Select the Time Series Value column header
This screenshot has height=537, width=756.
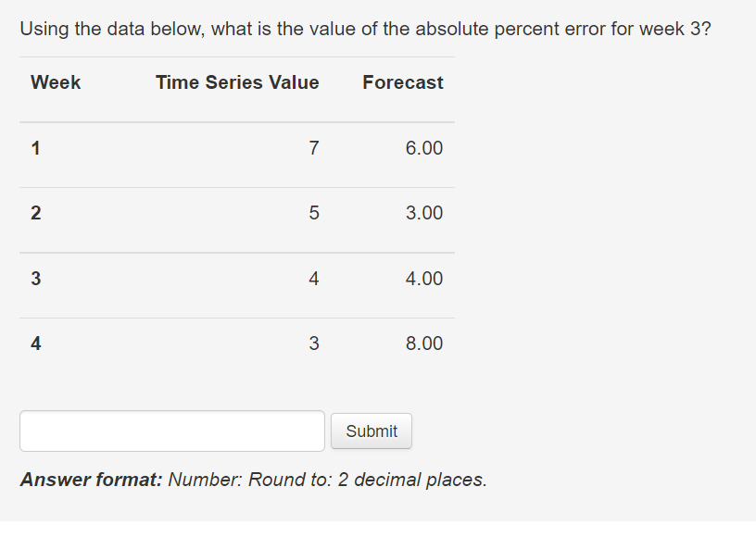pyautogui.click(x=236, y=82)
